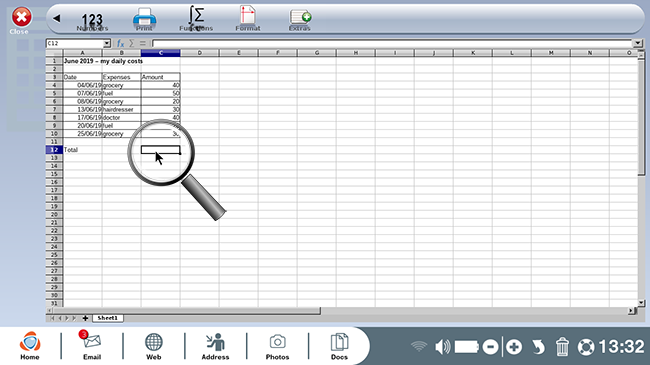Close the spreadsheet with the red Close button
Image resolution: width=650 pixels, height=365 pixels.
(21, 18)
